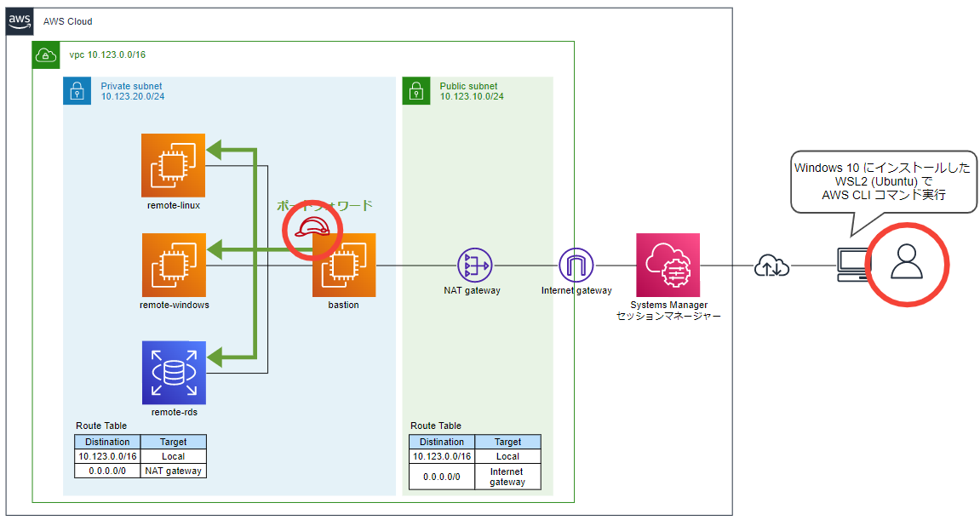
Task: Click public route table 'Target' header cell
Action: click(507, 442)
